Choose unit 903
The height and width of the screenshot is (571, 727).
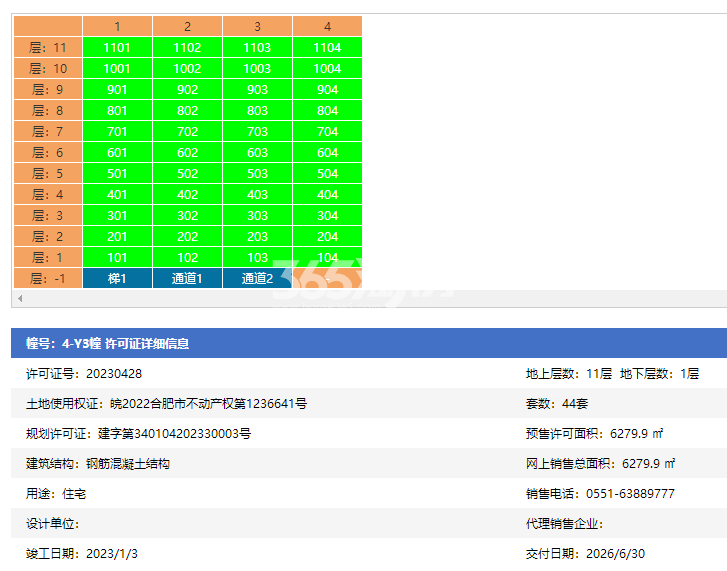point(257,89)
